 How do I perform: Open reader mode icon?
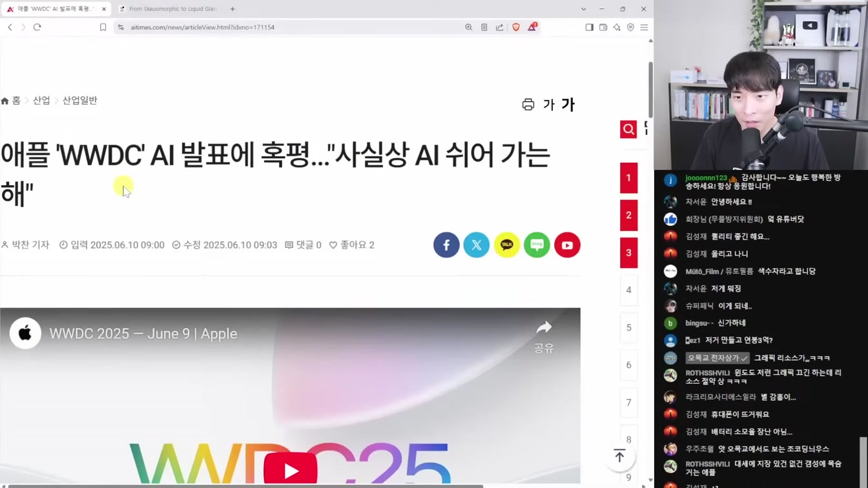484,27
